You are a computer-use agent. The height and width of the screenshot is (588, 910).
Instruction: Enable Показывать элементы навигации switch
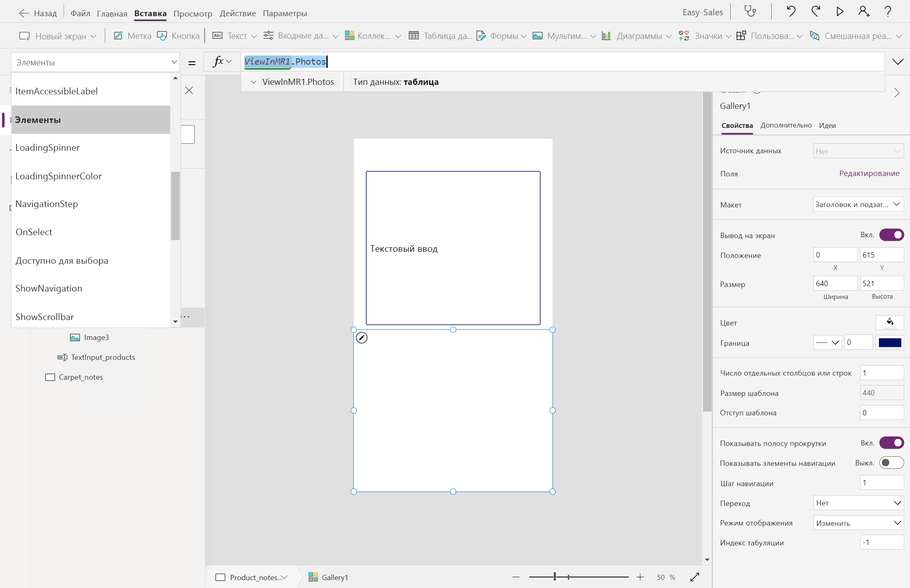point(891,463)
